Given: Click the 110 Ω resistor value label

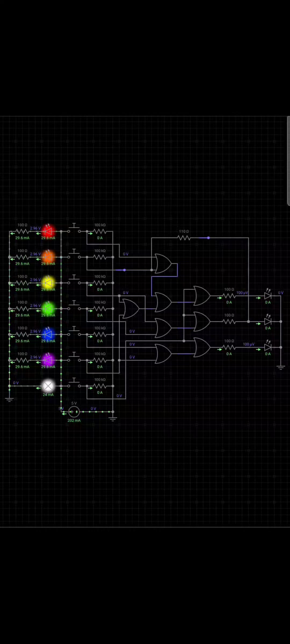Looking at the screenshot, I should click(x=184, y=231).
